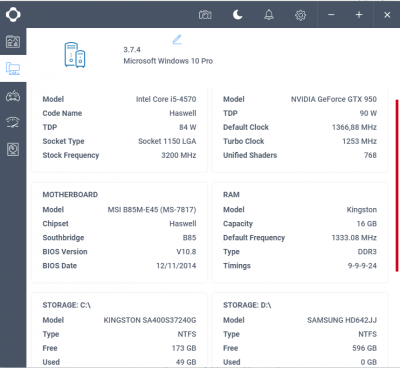The image size is (400, 368).
Task: Open notifications via the bell icon
Action: pos(269,15)
